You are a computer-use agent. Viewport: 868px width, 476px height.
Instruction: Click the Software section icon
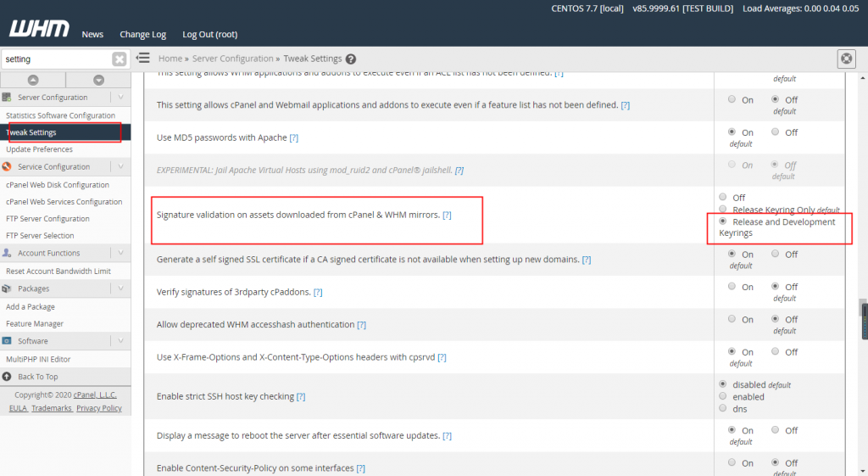tap(7, 341)
